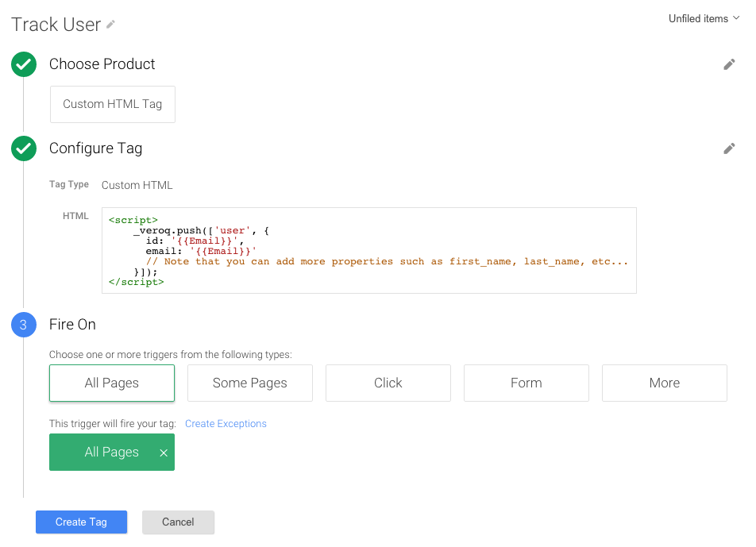Cancel the tag creation
Screen dimensions: 756x547
[x=178, y=522]
